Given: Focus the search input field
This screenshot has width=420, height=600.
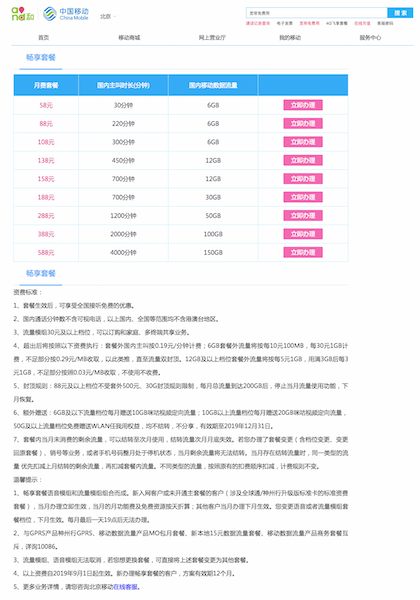Looking at the screenshot, I should click(x=316, y=13).
